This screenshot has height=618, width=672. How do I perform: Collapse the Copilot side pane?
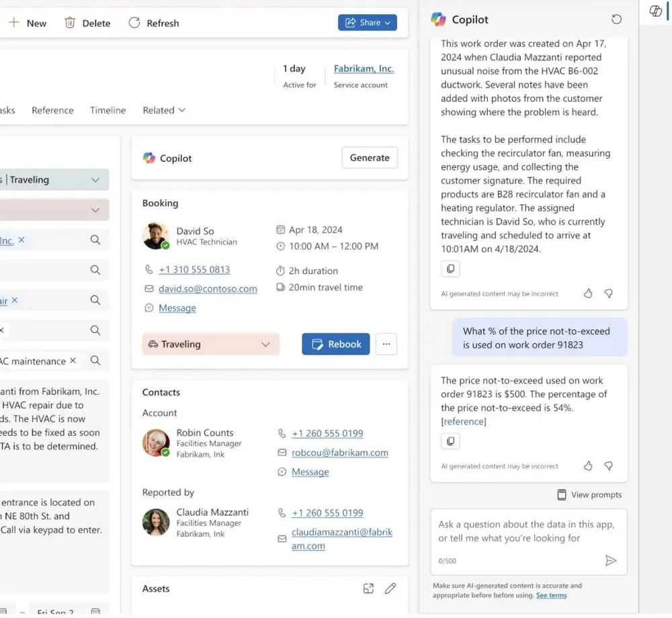(655, 11)
